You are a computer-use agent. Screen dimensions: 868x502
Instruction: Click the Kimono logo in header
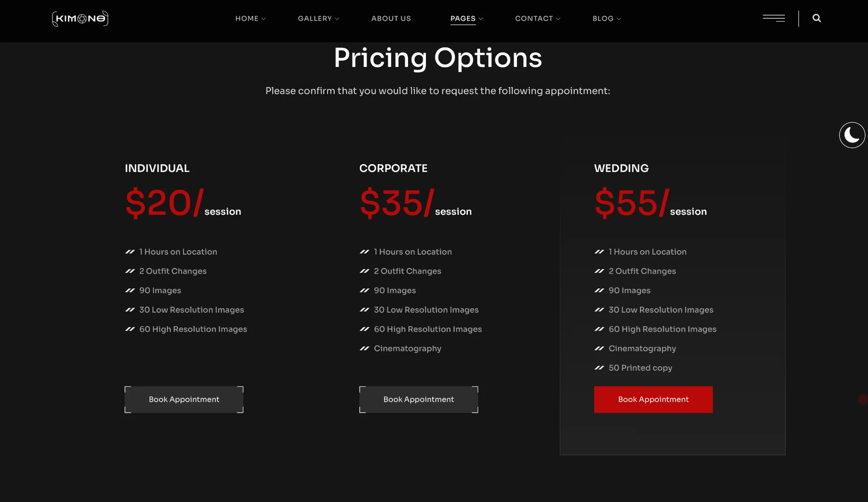[80, 19]
